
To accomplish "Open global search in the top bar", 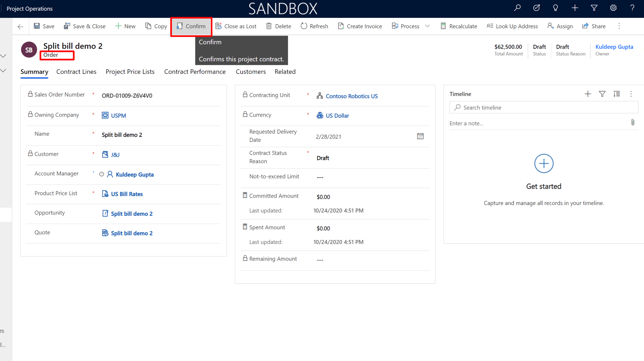I will (x=517, y=8).
